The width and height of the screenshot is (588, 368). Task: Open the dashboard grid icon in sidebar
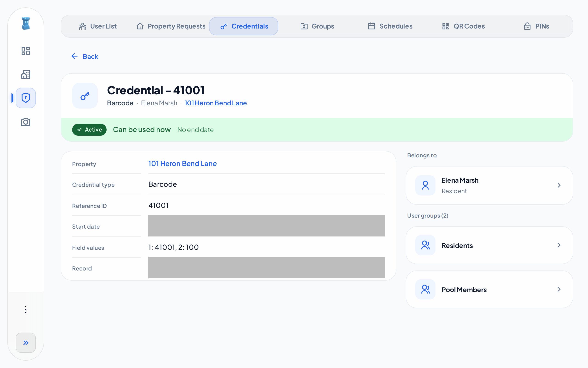point(25,51)
